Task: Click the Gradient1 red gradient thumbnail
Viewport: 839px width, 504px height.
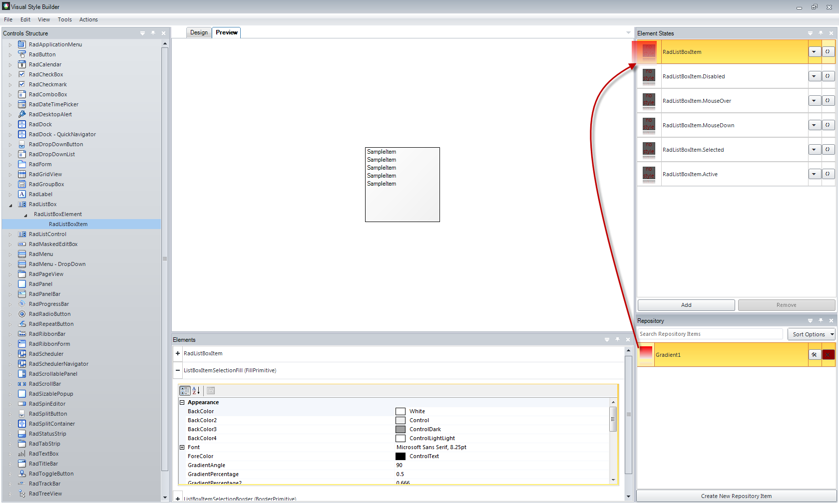Action: click(x=646, y=354)
